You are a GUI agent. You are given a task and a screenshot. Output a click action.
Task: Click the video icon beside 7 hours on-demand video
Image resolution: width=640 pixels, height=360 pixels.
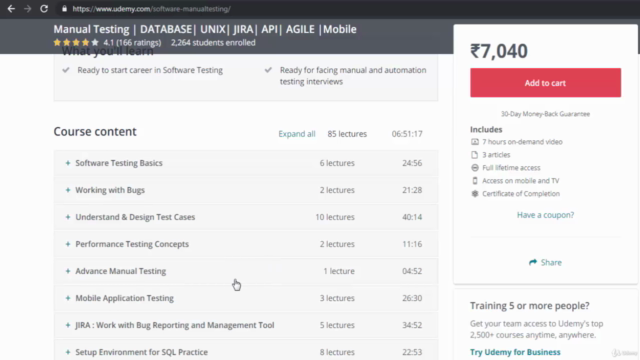click(x=475, y=142)
